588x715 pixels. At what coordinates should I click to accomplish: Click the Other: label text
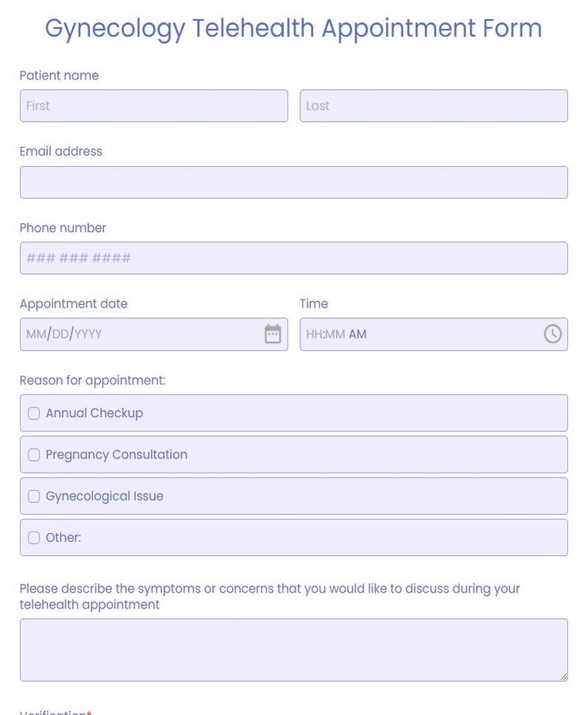[x=61, y=538]
